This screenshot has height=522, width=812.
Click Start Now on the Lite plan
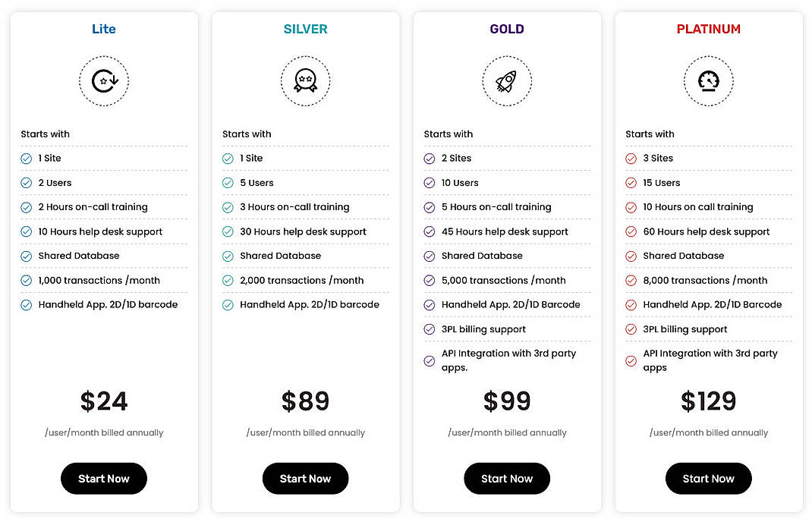(x=104, y=479)
